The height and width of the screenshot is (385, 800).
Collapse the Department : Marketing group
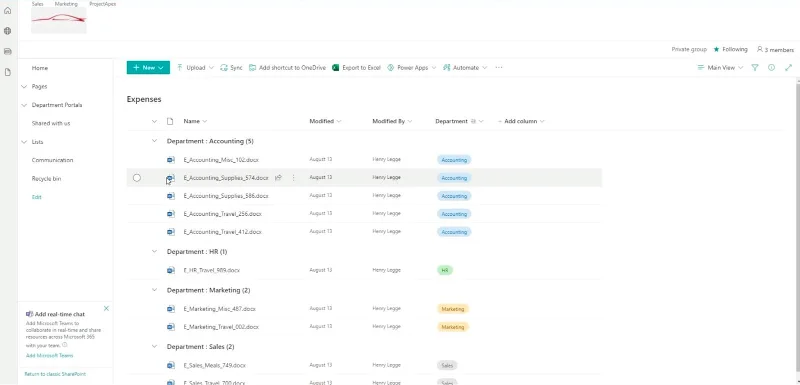[x=154, y=290]
